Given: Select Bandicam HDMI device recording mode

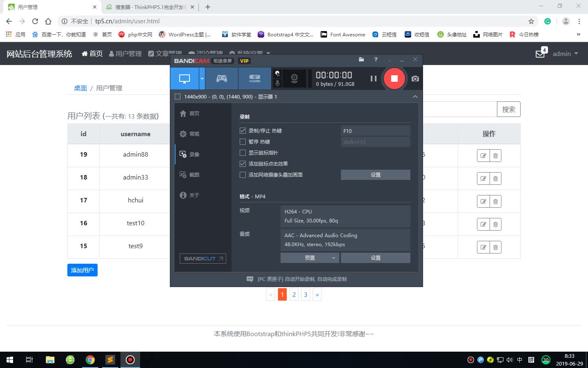Looking at the screenshot, I should coord(255,79).
